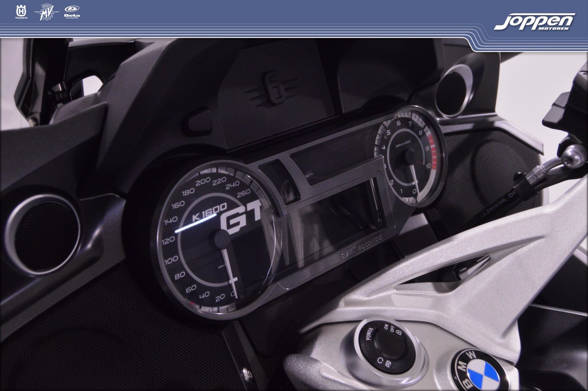Click the 200 mark on the speedometer
Screen dimensions: 588x391
click(x=202, y=182)
